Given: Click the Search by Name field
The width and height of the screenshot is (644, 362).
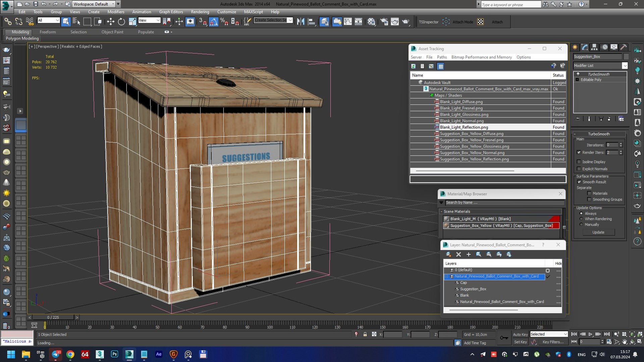Looking at the screenshot, I should 504,202.
